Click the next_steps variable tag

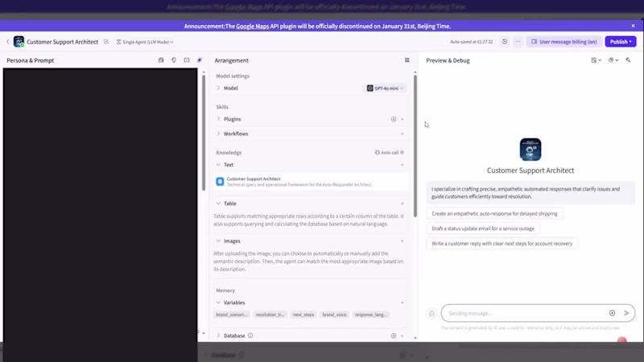coord(303,315)
